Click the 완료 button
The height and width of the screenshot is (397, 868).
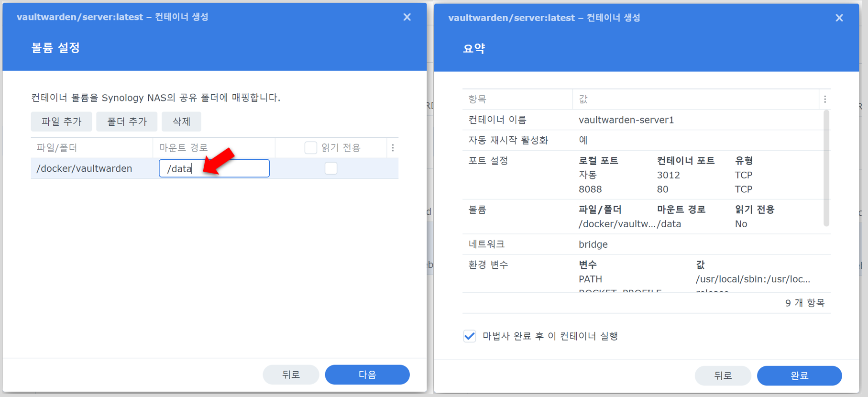tap(799, 375)
